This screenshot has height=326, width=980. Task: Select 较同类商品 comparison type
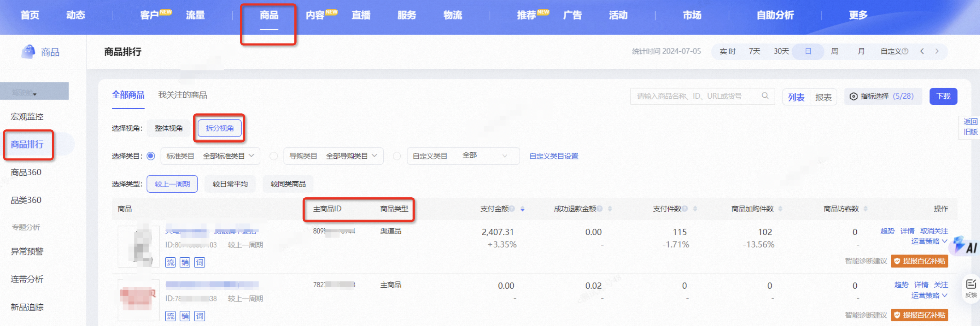click(288, 184)
